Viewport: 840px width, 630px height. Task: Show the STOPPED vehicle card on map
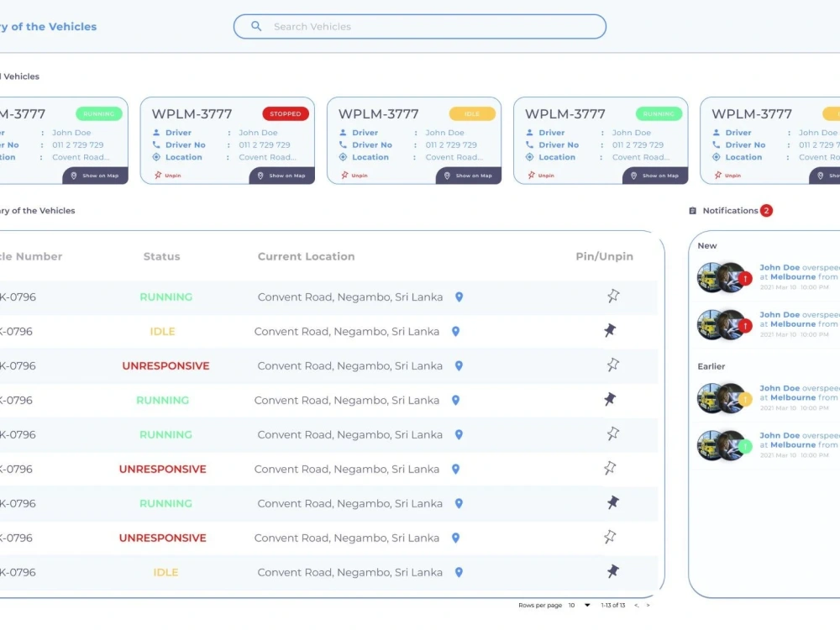point(281,176)
